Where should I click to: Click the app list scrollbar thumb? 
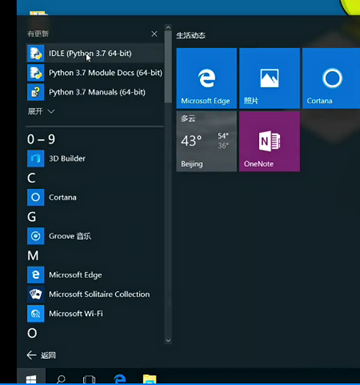[x=168, y=67]
